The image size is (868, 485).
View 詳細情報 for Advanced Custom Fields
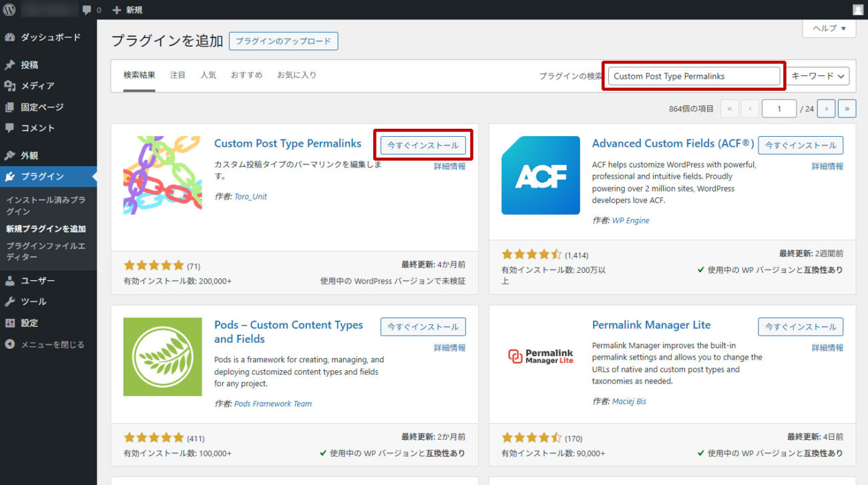[828, 166]
